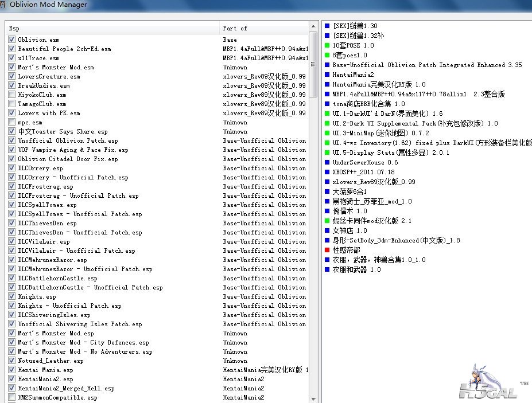This screenshot has width=532, height=403.
Task: Uncheck Beautiful People 2ch-Ed.esm checkbox
Action: tap(12, 49)
